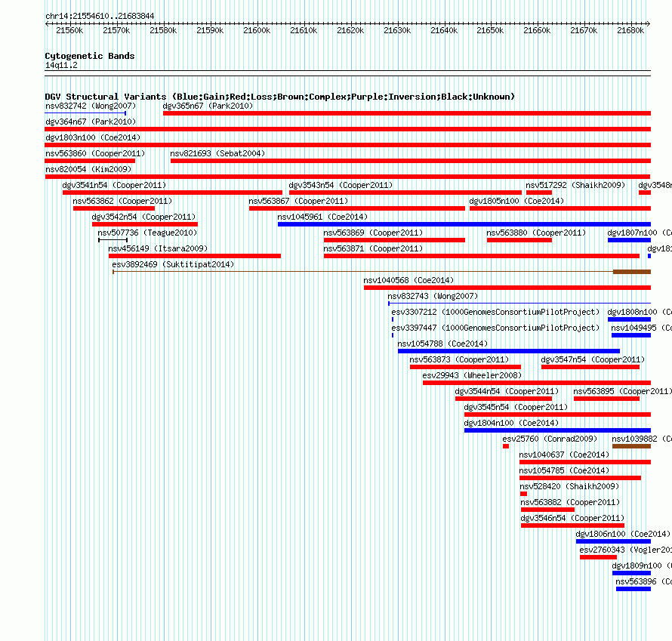Click the Cytogenetic Bands track title
This screenshot has height=641, width=672.
tap(90, 56)
